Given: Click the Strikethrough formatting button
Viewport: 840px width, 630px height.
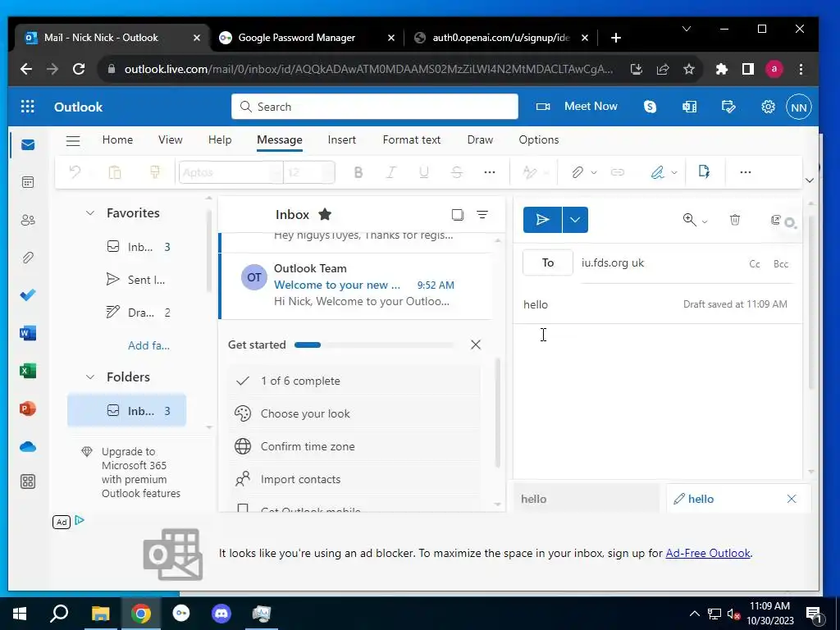Looking at the screenshot, I should 456,172.
